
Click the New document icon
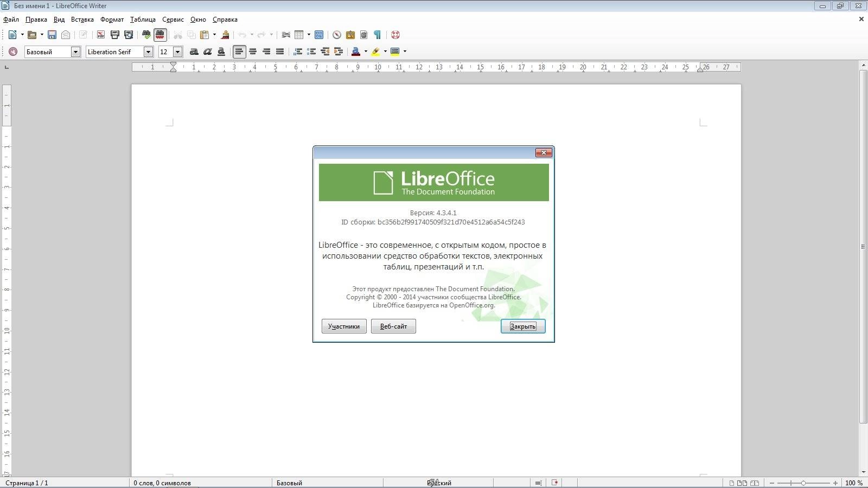coord(12,35)
